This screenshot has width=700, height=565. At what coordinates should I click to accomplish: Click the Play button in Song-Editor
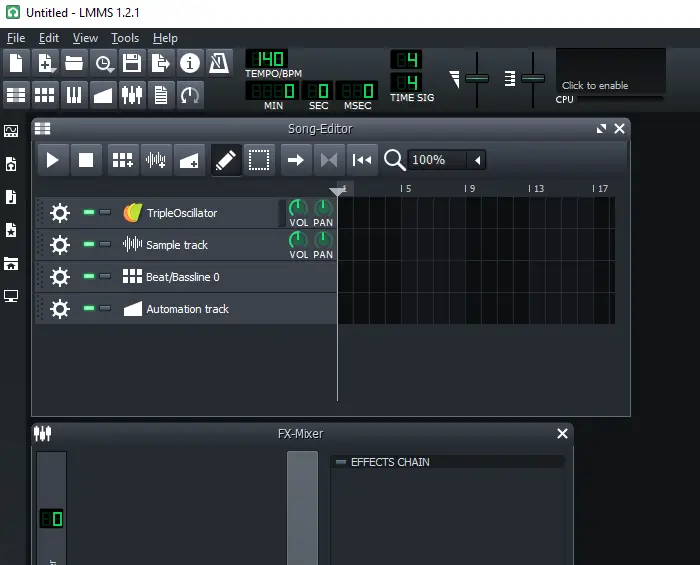(53, 160)
